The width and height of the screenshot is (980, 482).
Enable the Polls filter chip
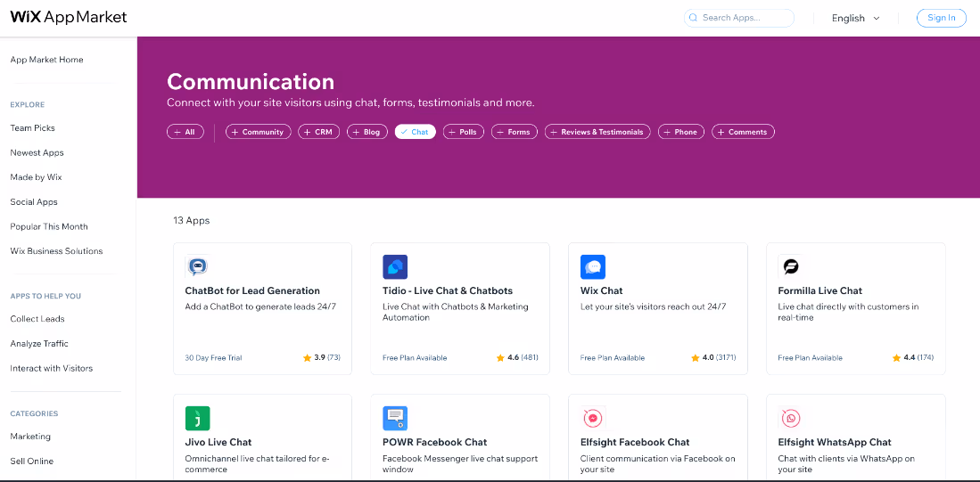(464, 132)
